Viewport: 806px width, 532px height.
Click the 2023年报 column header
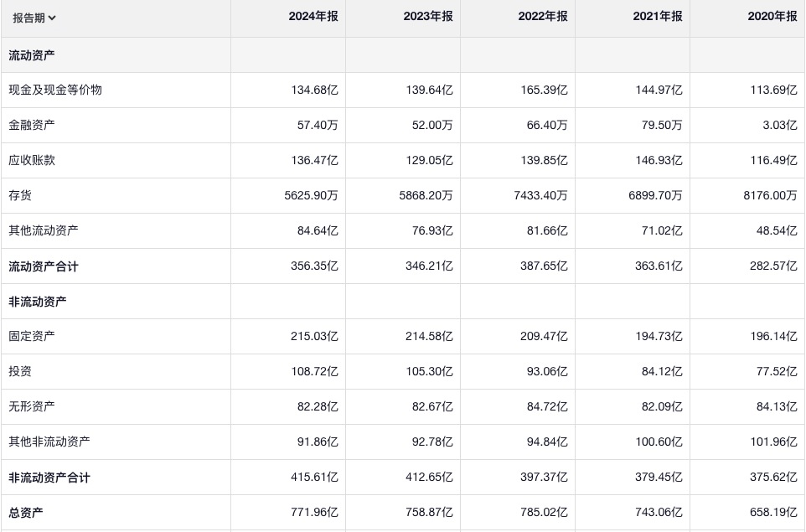pos(428,17)
